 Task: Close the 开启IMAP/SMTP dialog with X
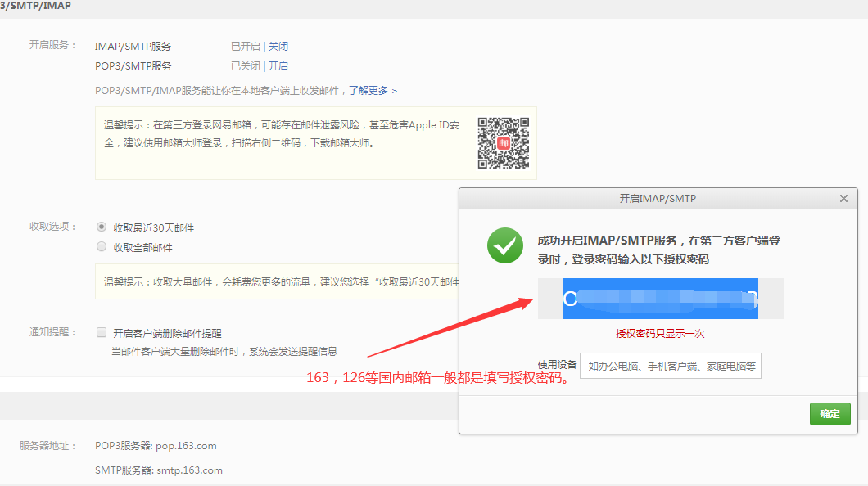(843, 199)
